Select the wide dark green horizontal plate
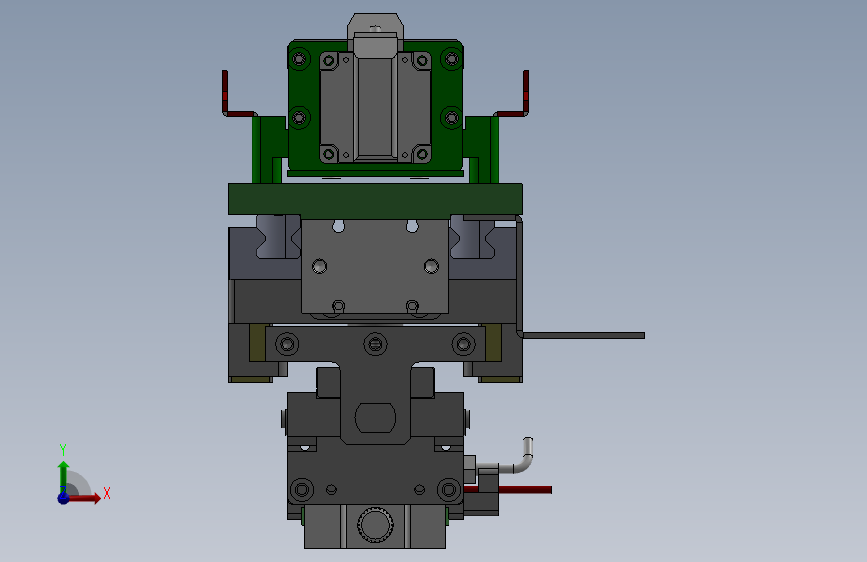This screenshot has height=562, width=867. (375, 199)
